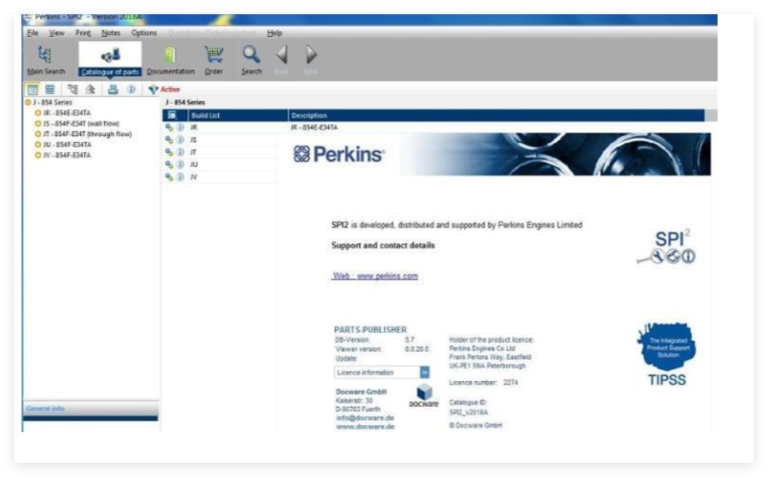Open the File menu
The width and height of the screenshot is (768, 477).
point(33,33)
